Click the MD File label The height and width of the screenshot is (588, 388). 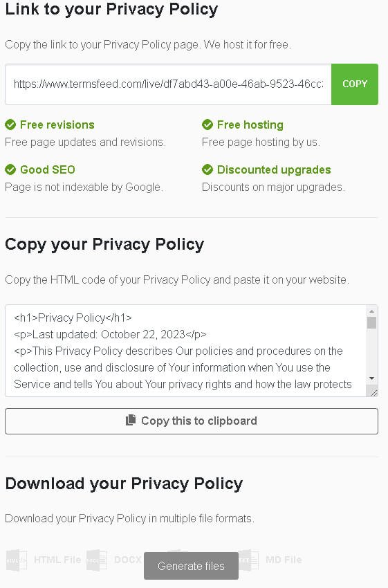[284, 560]
